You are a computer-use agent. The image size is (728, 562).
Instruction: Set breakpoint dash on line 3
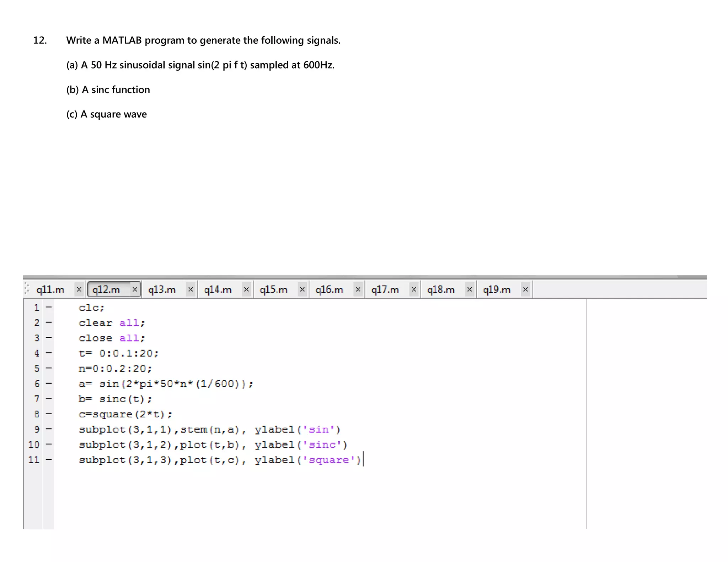coord(49,337)
